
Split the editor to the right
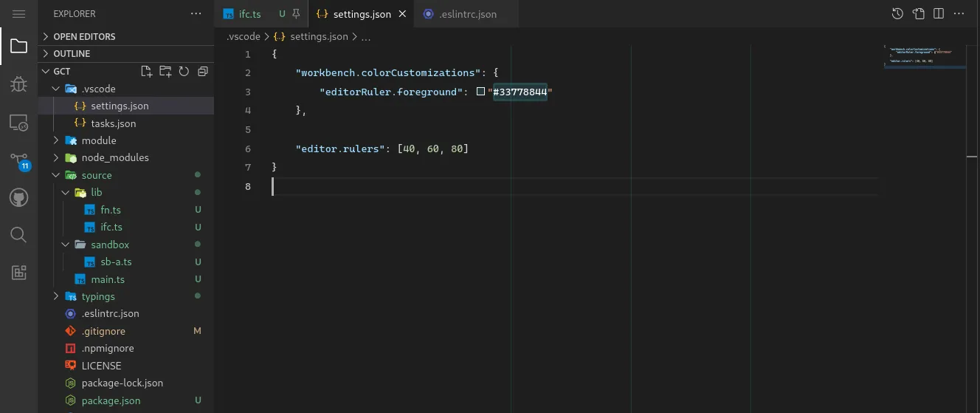click(x=939, y=14)
